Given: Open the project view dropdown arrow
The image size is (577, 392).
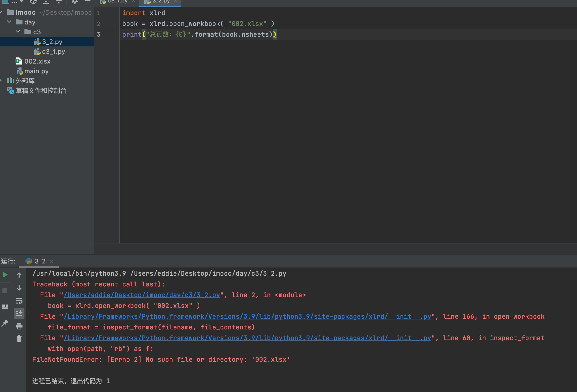Looking at the screenshot, I should tap(22, 1).
